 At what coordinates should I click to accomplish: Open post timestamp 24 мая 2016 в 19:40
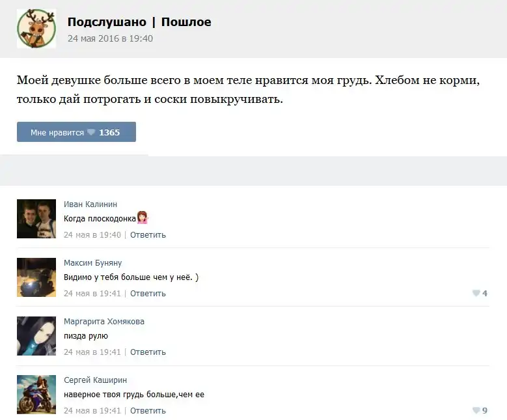[x=110, y=38]
